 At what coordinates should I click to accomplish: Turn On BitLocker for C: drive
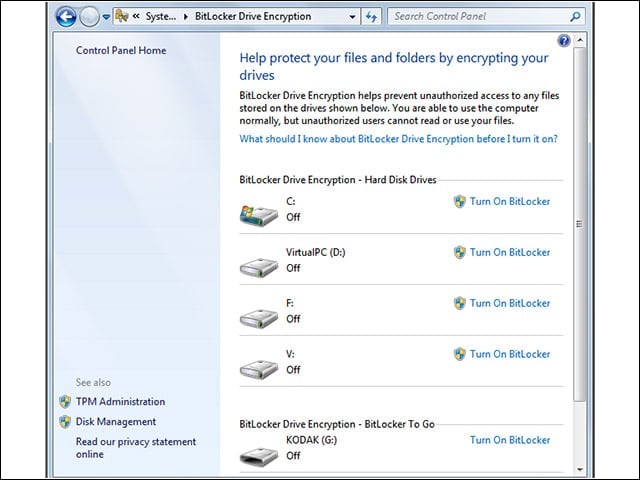pos(510,201)
